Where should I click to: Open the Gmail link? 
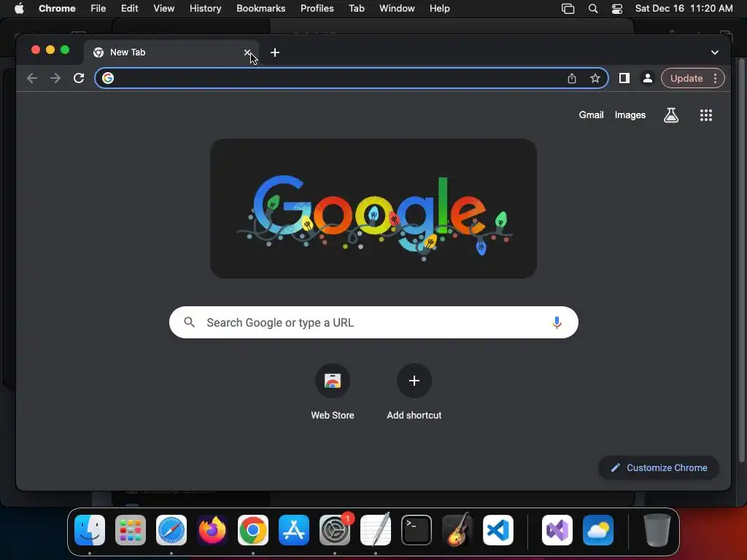pos(591,114)
